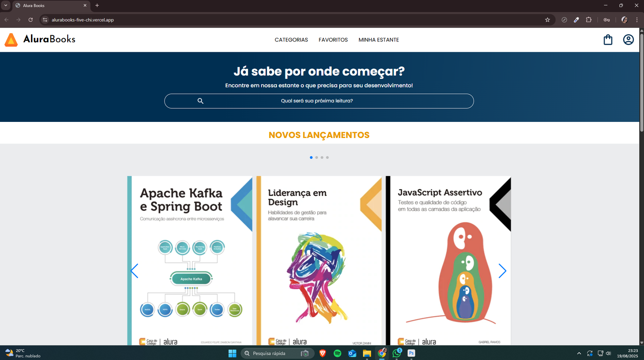Expand the tab search dropdown arrow
The image size is (644, 360).
(6, 6)
